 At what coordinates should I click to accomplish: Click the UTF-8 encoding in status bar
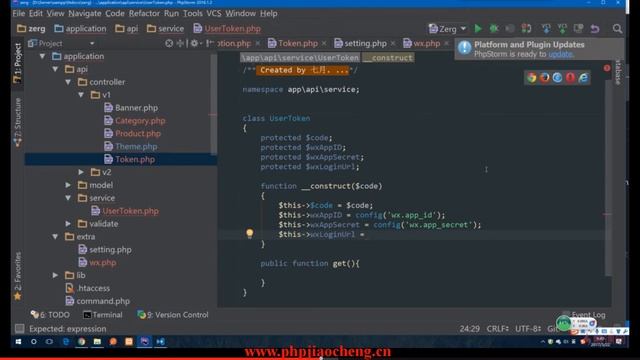[527, 329]
